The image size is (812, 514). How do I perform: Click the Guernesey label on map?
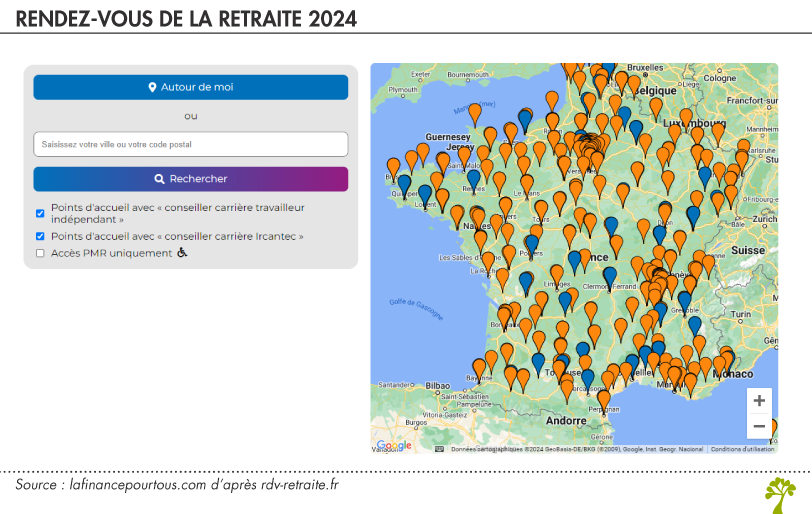[x=448, y=137]
